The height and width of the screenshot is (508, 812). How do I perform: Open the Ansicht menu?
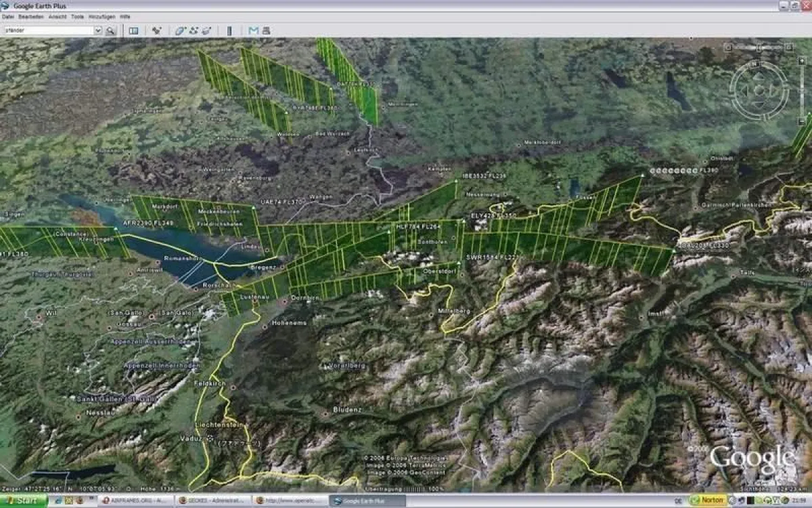point(58,16)
